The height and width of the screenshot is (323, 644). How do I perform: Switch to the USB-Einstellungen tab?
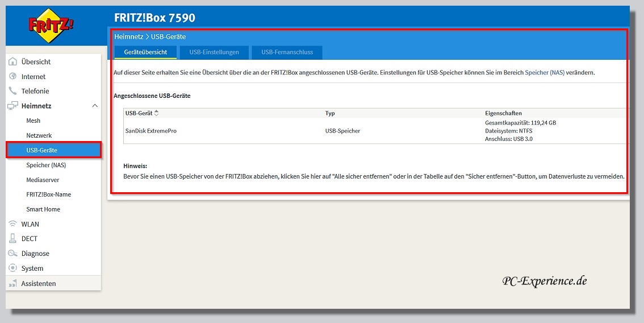pyautogui.click(x=214, y=52)
